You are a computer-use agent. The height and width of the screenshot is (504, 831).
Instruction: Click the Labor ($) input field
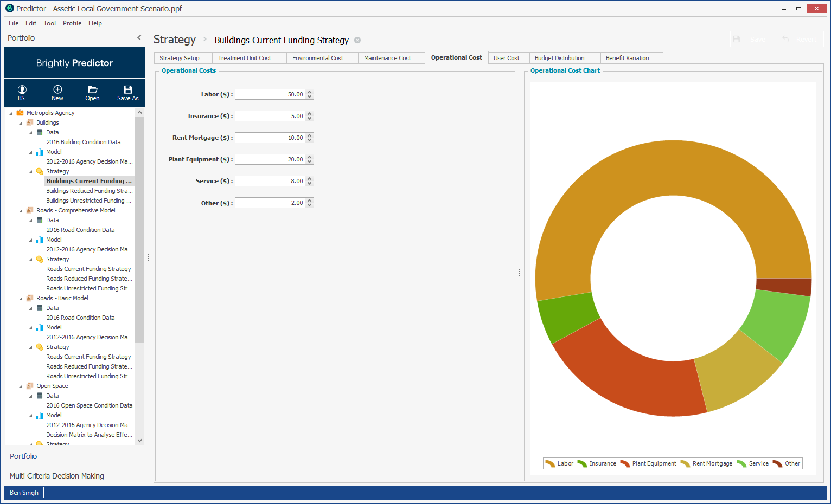(x=270, y=94)
